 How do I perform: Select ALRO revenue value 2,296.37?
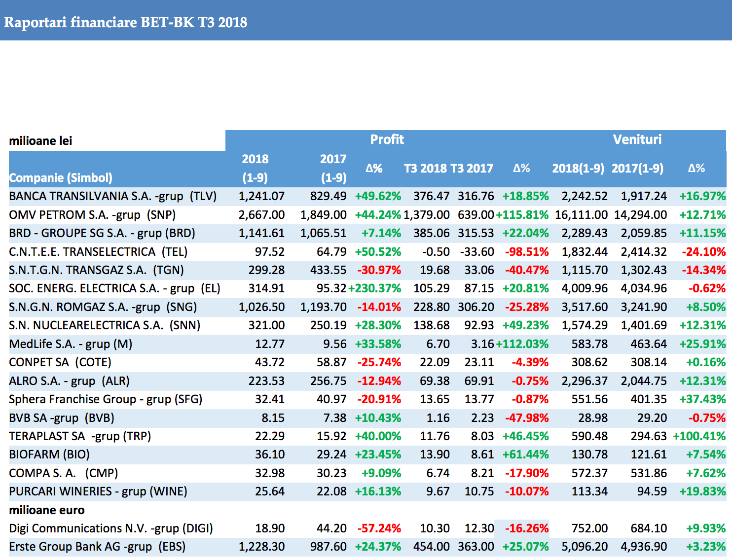(585, 381)
